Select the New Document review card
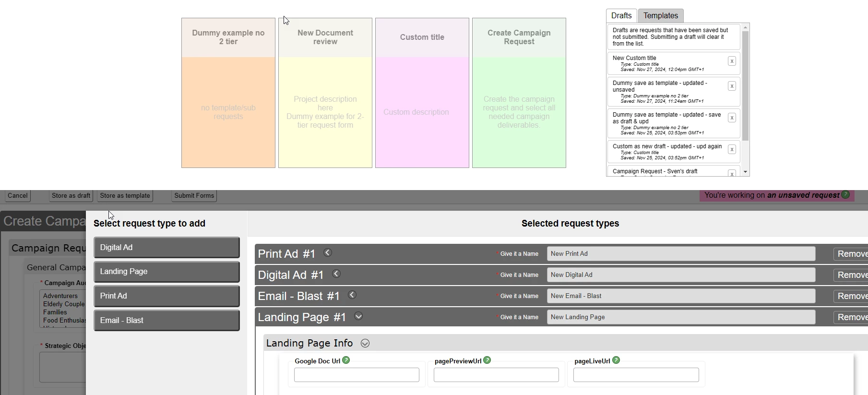 pos(325,93)
